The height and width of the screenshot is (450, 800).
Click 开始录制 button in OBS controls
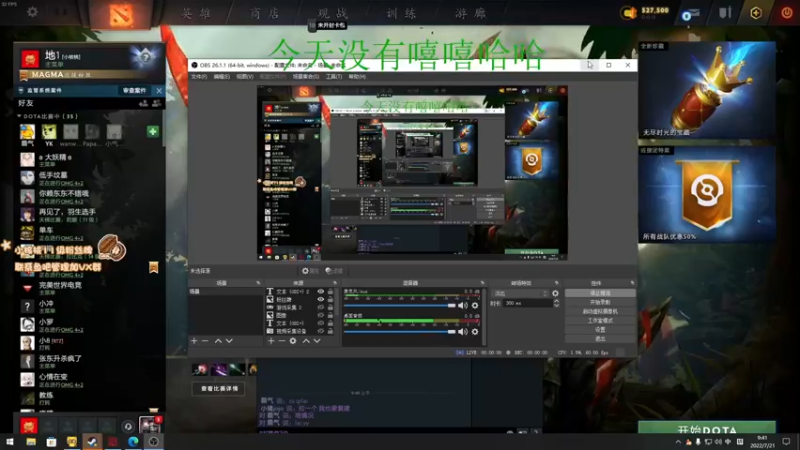pyautogui.click(x=600, y=302)
